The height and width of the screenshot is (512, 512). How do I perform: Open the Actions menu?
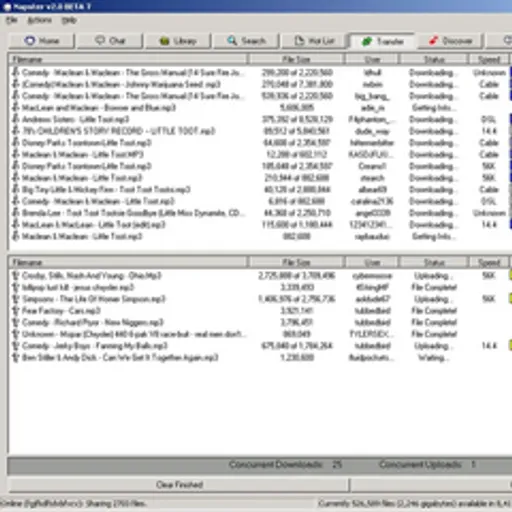click(x=40, y=20)
